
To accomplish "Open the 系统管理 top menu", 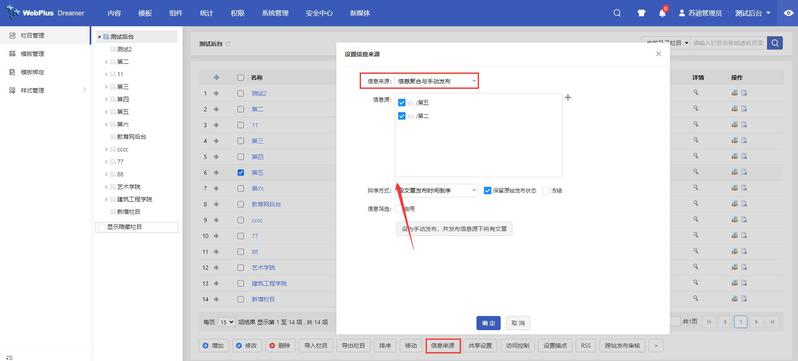I will [275, 13].
